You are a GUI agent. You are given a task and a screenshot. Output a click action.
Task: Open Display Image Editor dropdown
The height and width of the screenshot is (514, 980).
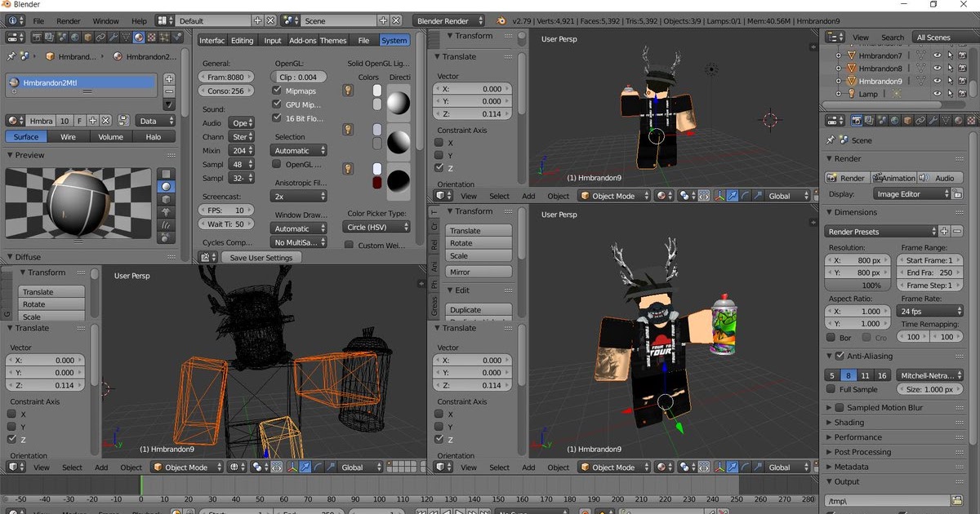point(911,194)
